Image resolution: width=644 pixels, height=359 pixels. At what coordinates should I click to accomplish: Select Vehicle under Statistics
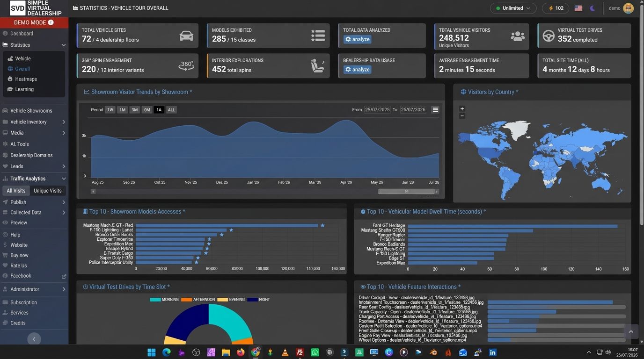(22, 58)
